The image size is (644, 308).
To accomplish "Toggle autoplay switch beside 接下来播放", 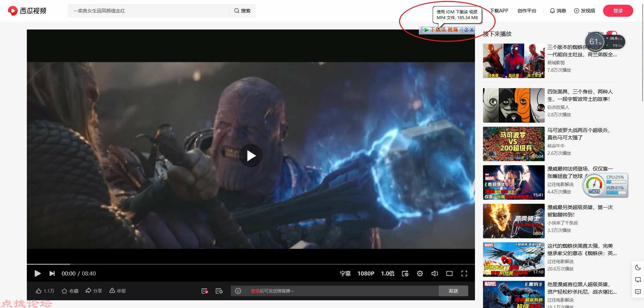I will 612,34.
